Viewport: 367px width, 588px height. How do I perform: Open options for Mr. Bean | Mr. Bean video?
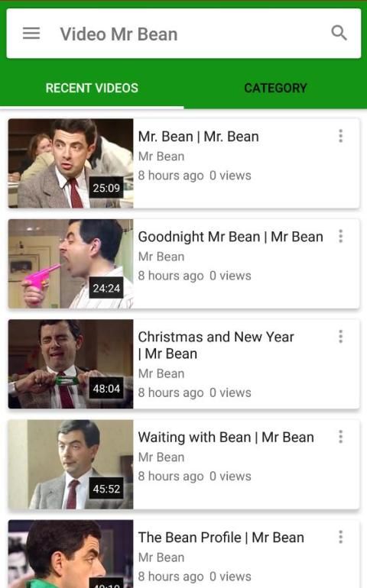(x=341, y=136)
